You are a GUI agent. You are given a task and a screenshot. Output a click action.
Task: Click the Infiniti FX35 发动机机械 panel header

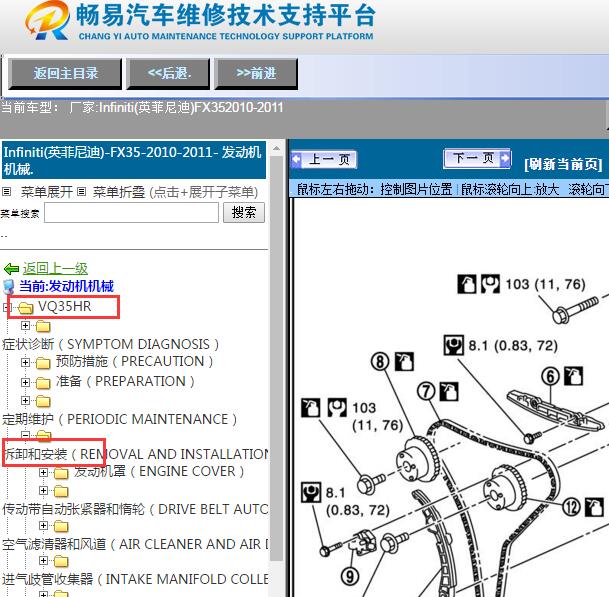point(134,160)
